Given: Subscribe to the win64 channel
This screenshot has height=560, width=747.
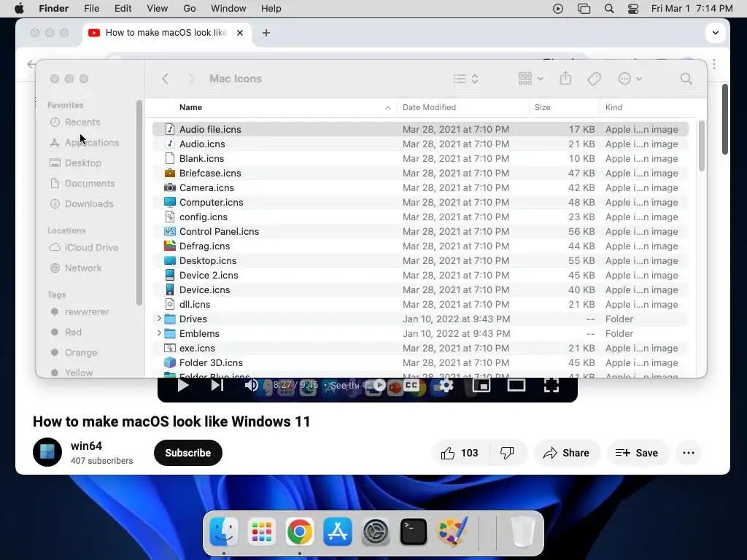Looking at the screenshot, I should (188, 453).
